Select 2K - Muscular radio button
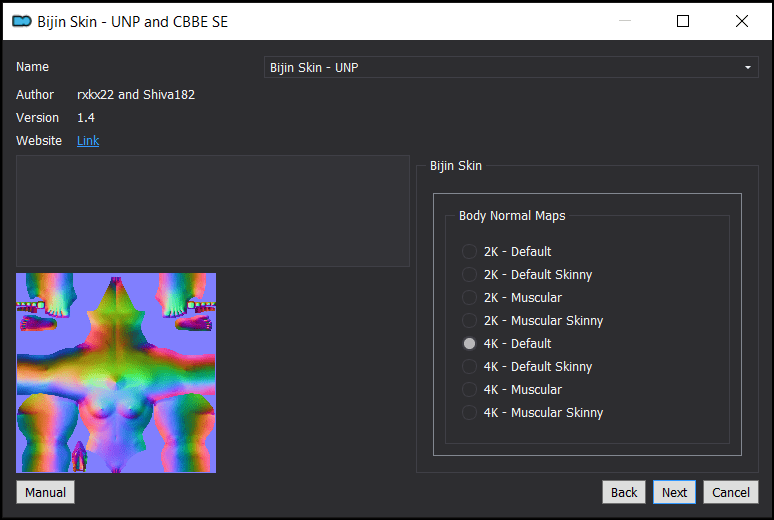The image size is (774, 520). [511, 297]
